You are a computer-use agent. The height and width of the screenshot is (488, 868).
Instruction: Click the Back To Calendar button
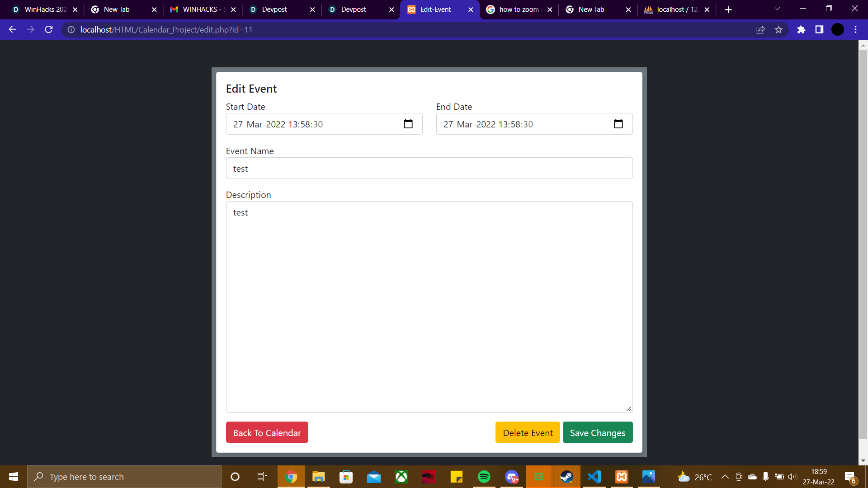267,432
